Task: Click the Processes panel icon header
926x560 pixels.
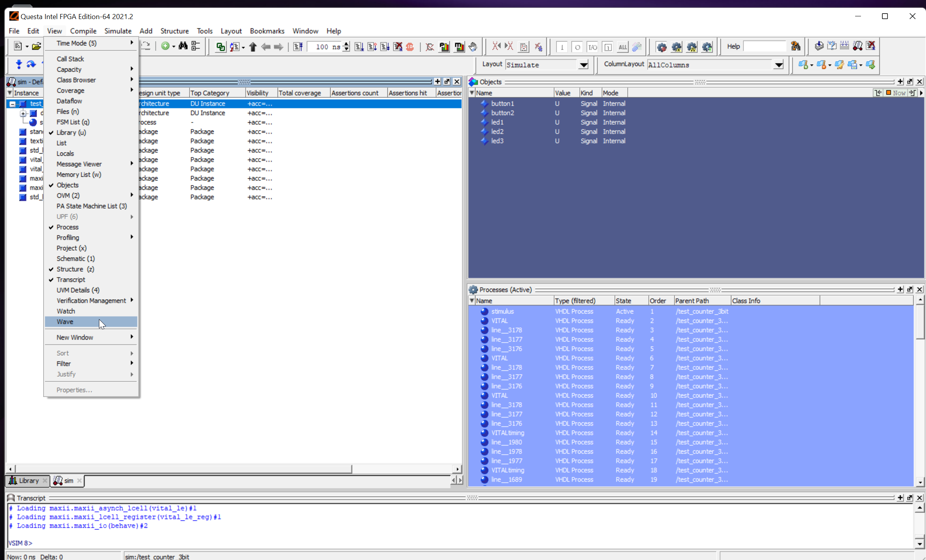Action: click(474, 289)
